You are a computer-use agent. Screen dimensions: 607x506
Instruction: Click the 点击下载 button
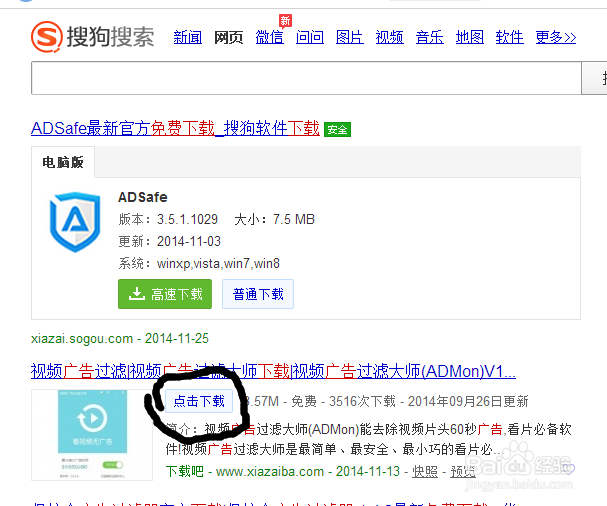(x=199, y=401)
